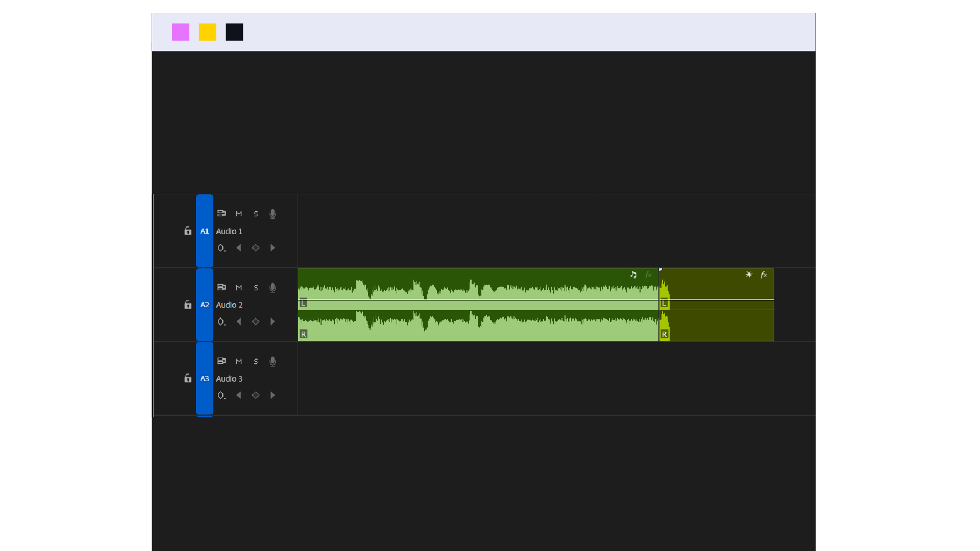
Task: Solo the Audio 1 track
Action: 256,214
